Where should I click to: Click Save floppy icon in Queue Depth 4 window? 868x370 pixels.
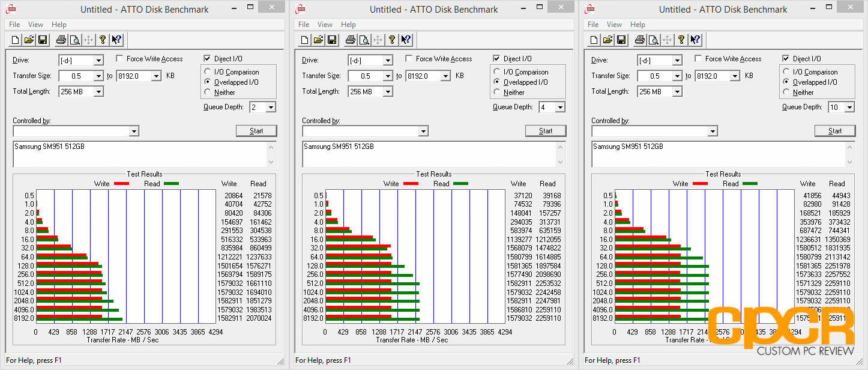pyautogui.click(x=332, y=40)
